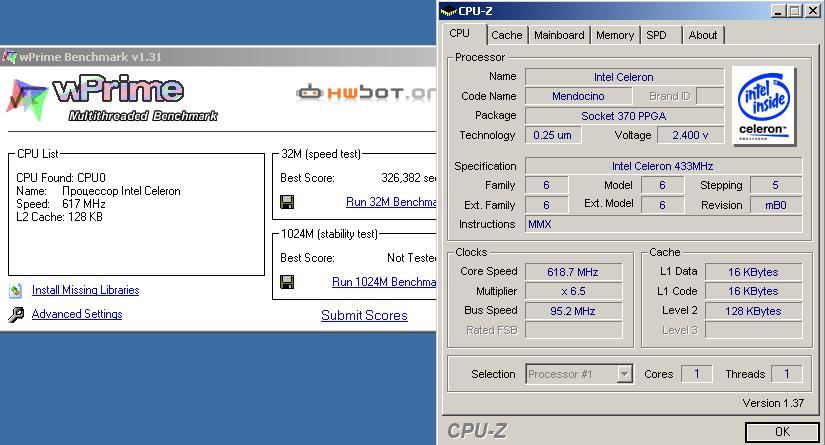This screenshot has width=825, height=445.
Task: Run the 1024M Benchmark
Action: click(x=384, y=282)
